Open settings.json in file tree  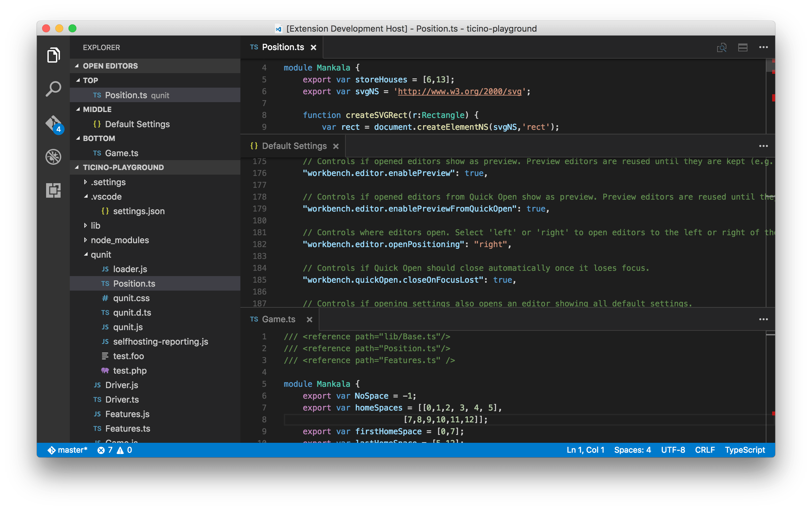139,211
